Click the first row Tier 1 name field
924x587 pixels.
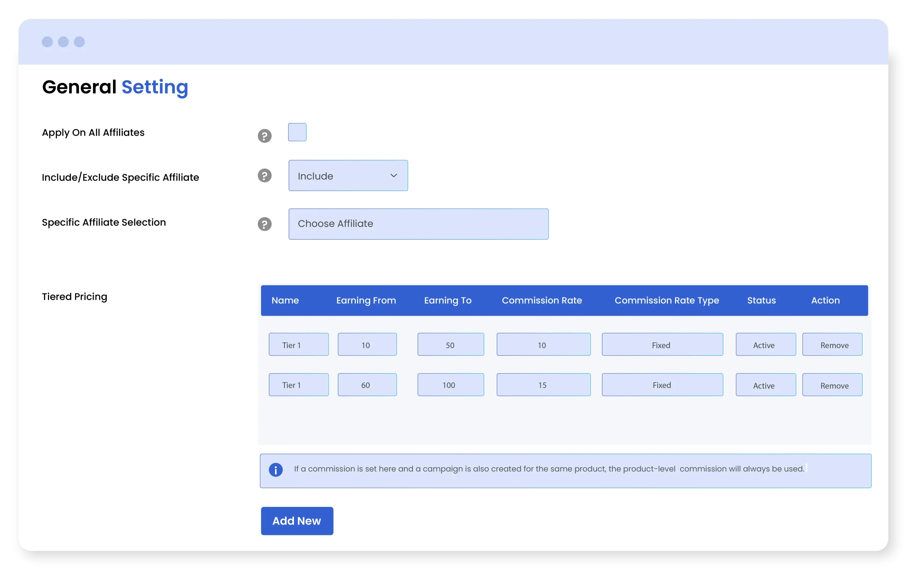298,345
